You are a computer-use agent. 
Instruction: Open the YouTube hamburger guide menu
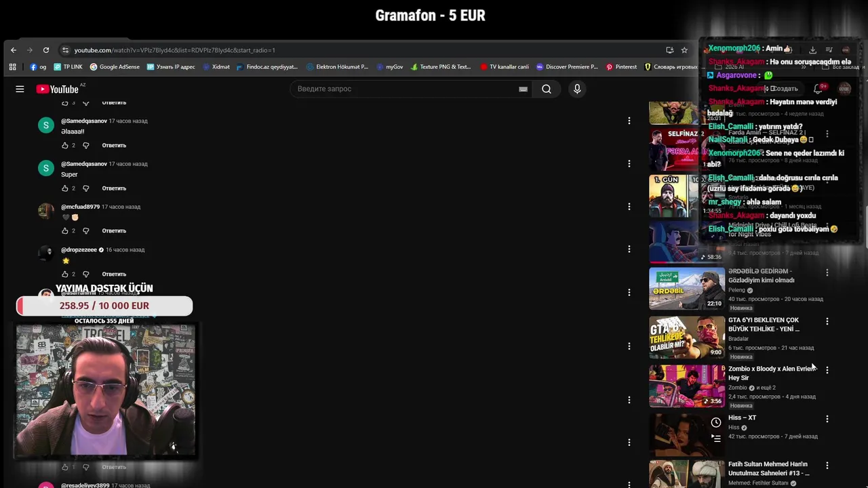[x=20, y=89]
